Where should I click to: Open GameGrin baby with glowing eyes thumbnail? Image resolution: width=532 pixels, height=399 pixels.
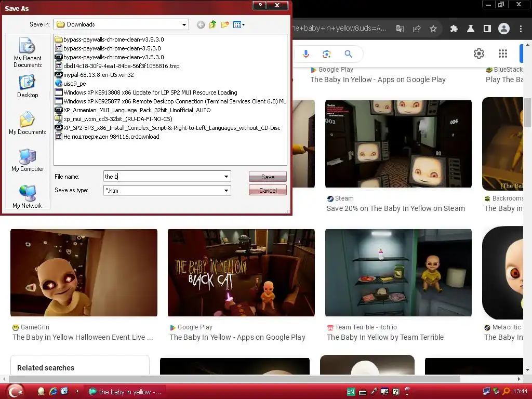click(x=84, y=273)
